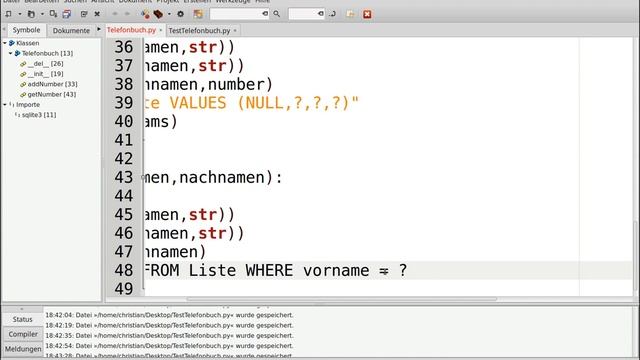Focus the toolbar search text field

pyautogui.click(x=236, y=14)
